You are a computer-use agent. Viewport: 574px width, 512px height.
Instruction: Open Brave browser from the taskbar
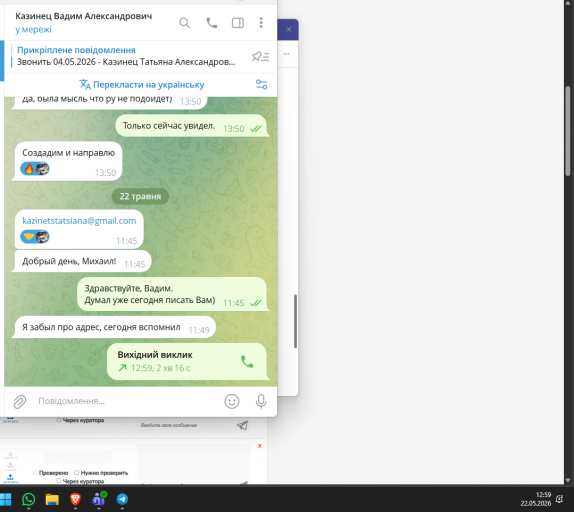(x=75, y=499)
